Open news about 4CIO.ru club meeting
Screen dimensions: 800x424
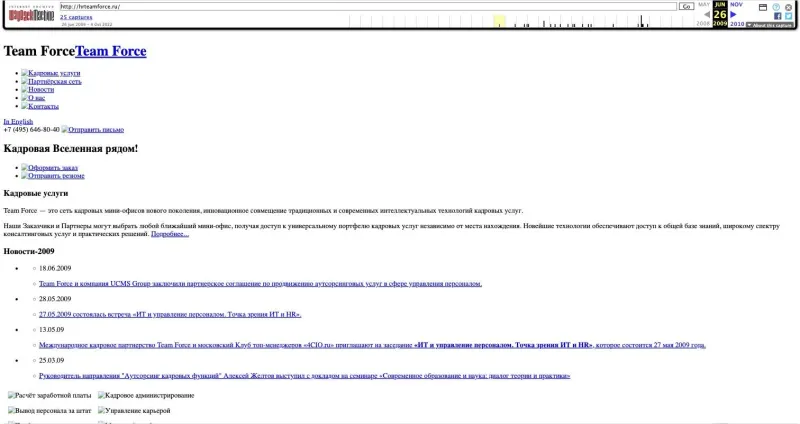[372, 345]
